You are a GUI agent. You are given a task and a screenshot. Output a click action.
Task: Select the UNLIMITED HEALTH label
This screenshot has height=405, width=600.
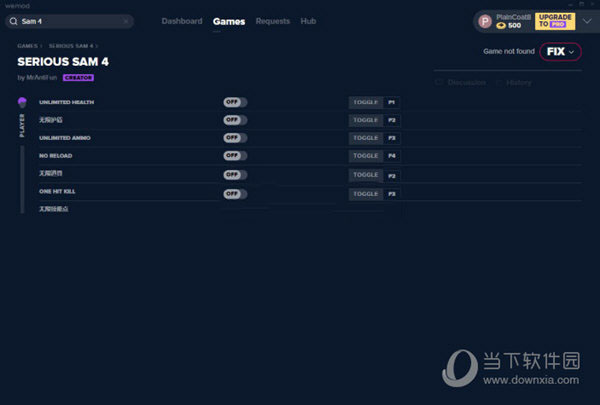[x=67, y=102]
